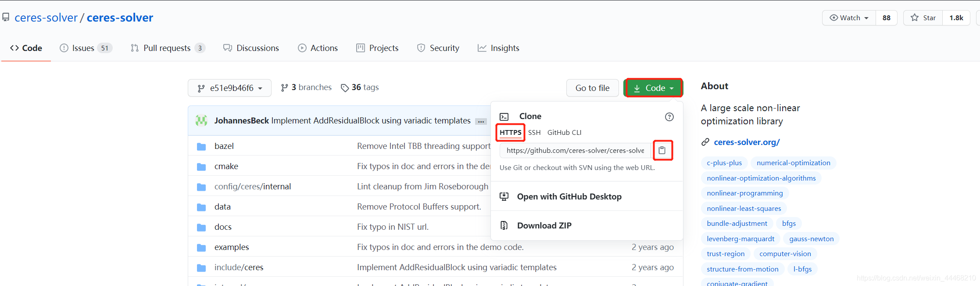Open the Security tab
The height and width of the screenshot is (286, 980).
point(438,48)
